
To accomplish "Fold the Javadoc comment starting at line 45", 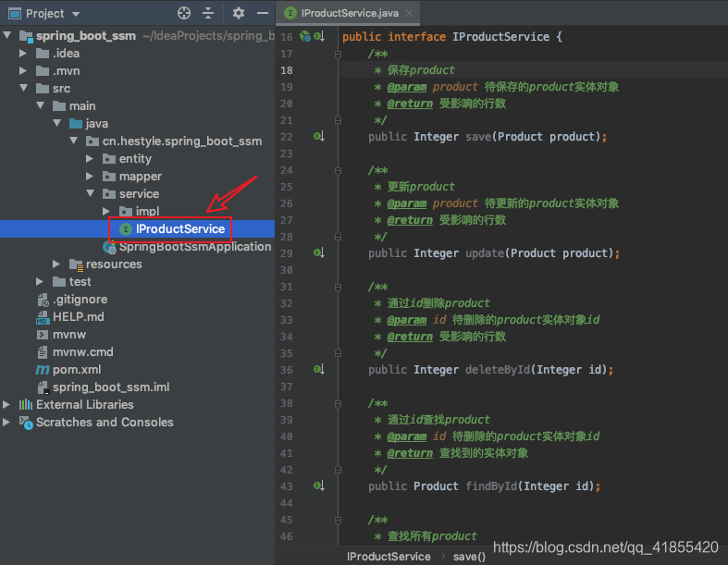I will point(338,521).
